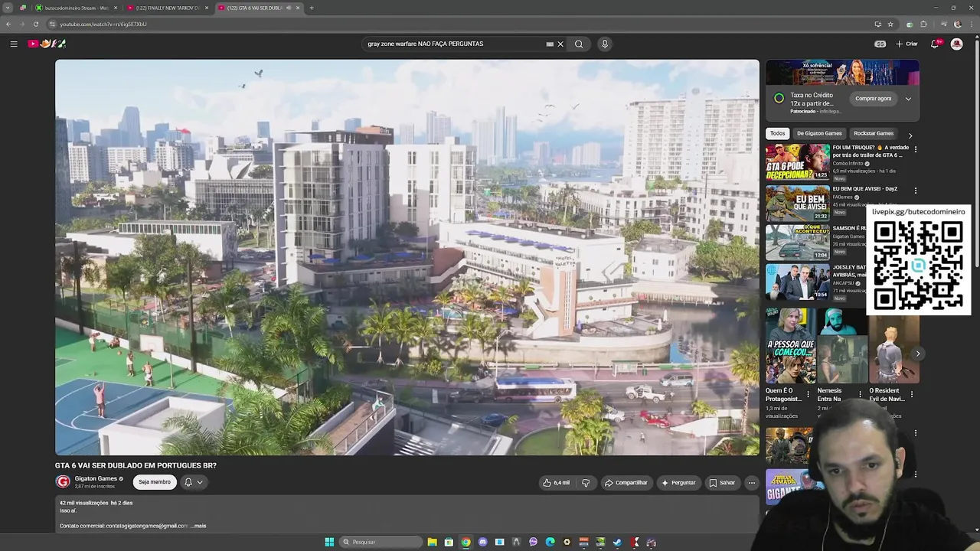This screenshot has width=980, height=551.
Task: Open the Quem É O Protagonista short
Action: point(790,346)
